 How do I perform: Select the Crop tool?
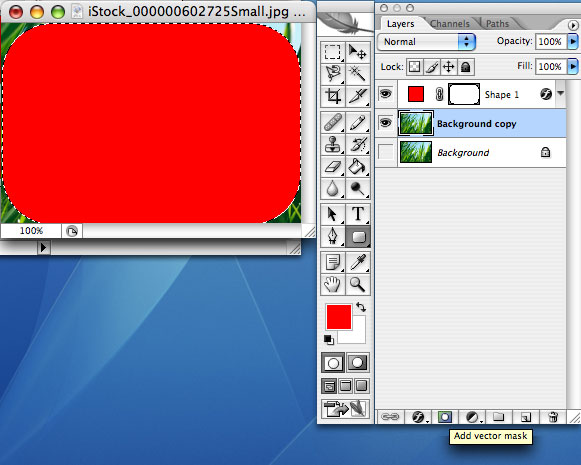[333, 96]
